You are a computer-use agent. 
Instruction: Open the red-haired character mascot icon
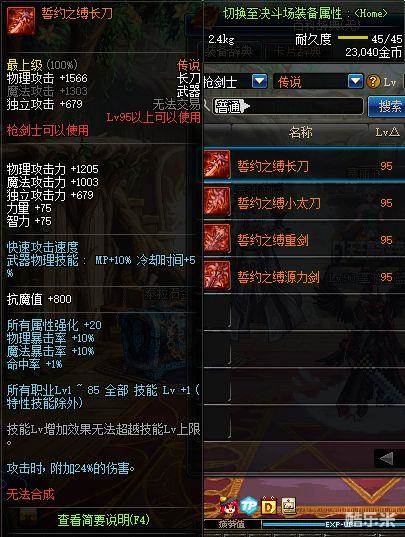coord(227,506)
